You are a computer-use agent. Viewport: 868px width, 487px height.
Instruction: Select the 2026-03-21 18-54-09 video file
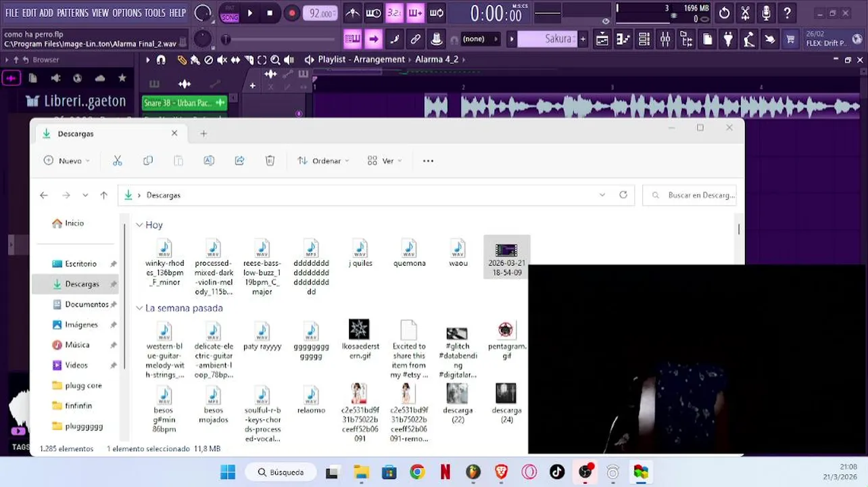point(506,257)
